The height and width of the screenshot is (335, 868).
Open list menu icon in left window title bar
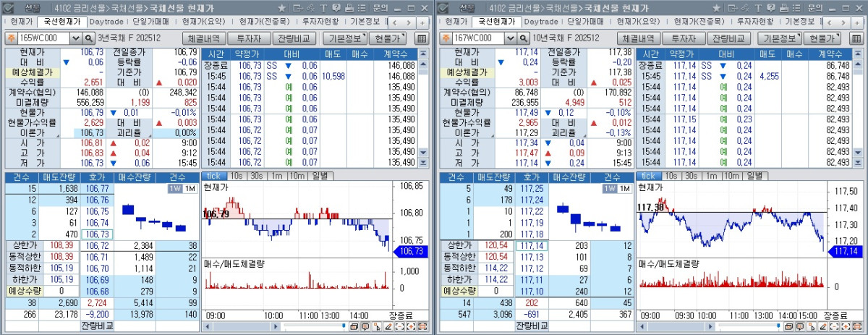[362, 7]
